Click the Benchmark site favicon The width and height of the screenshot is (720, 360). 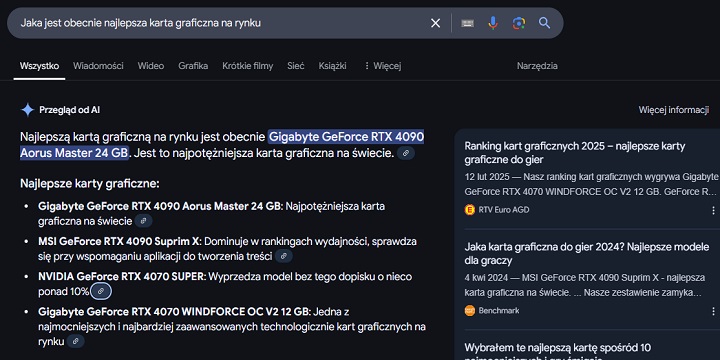pyautogui.click(x=470, y=310)
